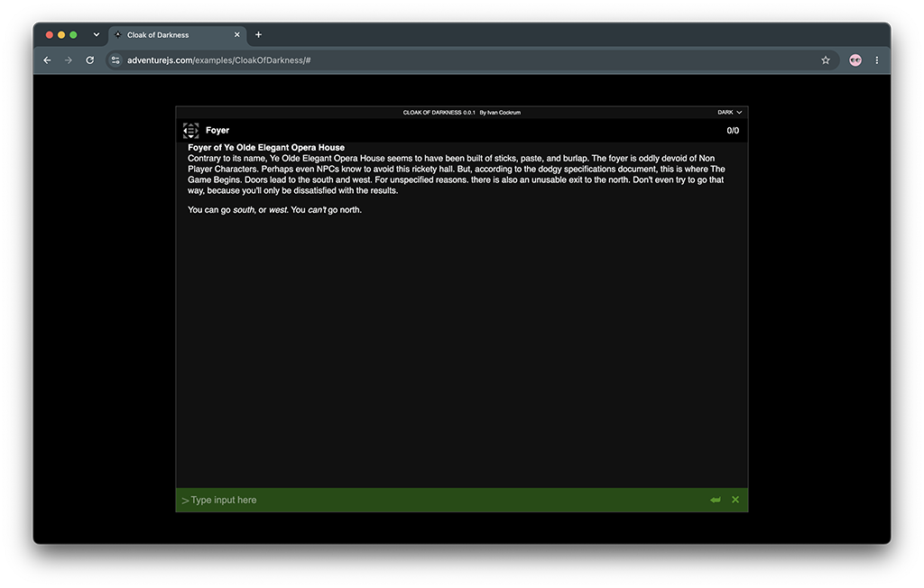Close the Cloak of Darkness tab
Image resolution: width=924 pixels, height=588 pixels.
click(x=237, y=35)
